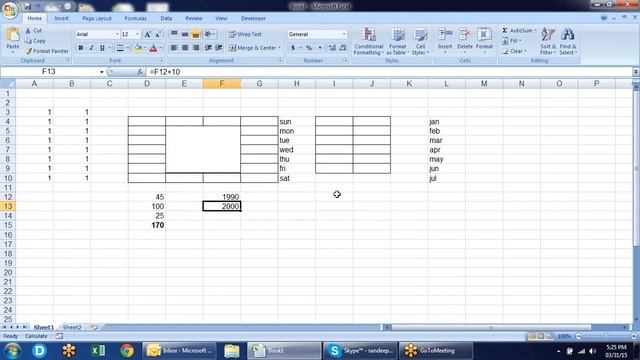Set Middle Align vertical alignment
Screen dimensions: 640x360
185,34
